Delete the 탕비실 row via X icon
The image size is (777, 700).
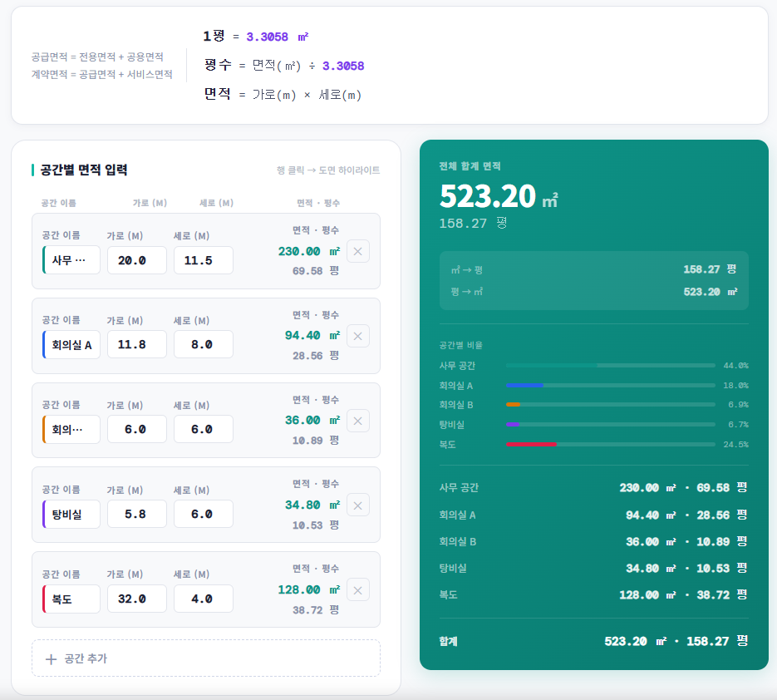tap(358, 505)
